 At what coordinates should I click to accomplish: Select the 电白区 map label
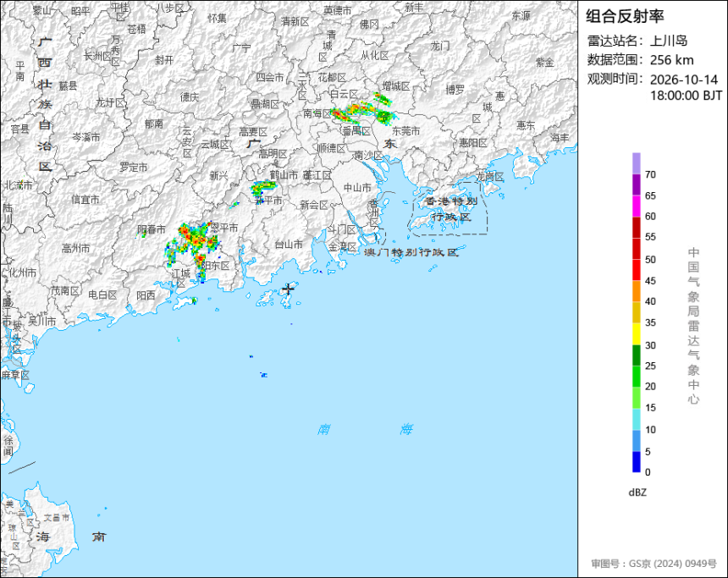pyautogui.click(x=102, y=295)
